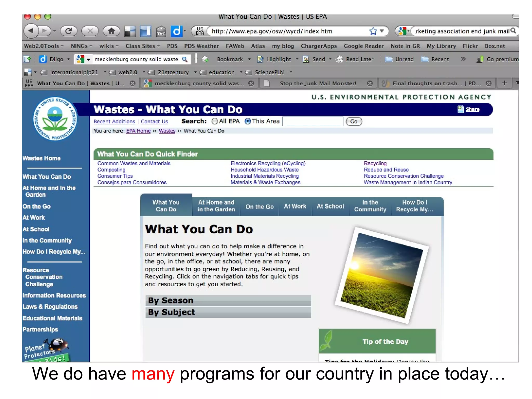Close the Final thoughts on trash tab
This screenshot has width=532, height=399.
click(x=489, y=83)
